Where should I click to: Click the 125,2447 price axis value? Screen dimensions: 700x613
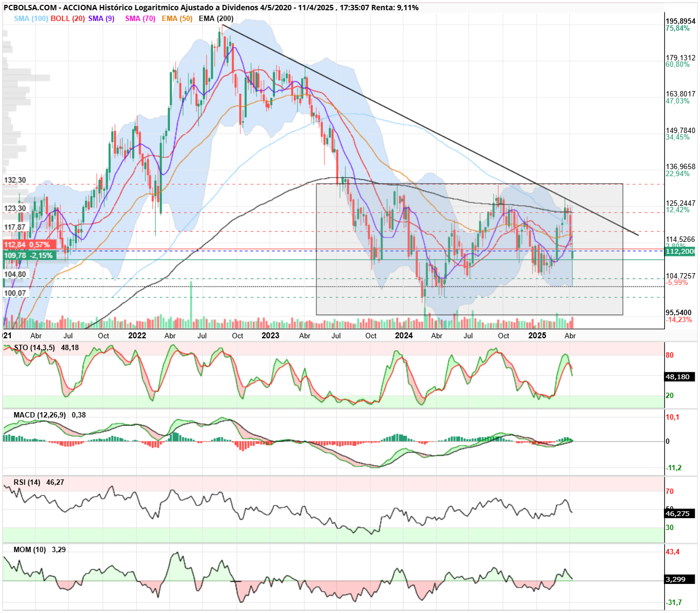[x=681, y=203]
